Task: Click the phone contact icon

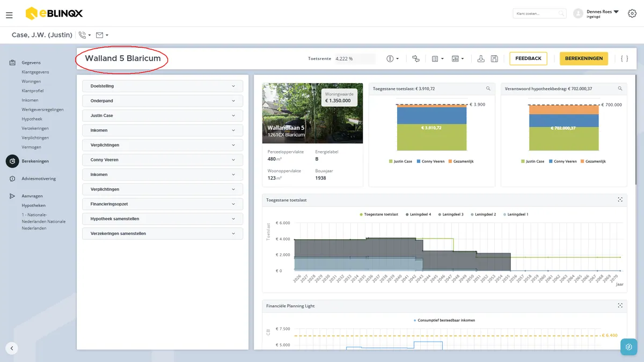Action: pyautogui.click(x=82, y=35)
